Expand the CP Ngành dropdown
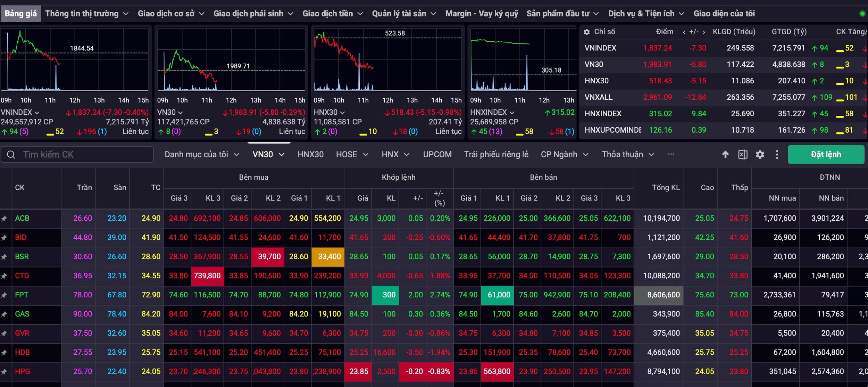The width and height of the screenshot is (868, 387). pos(565,155)
